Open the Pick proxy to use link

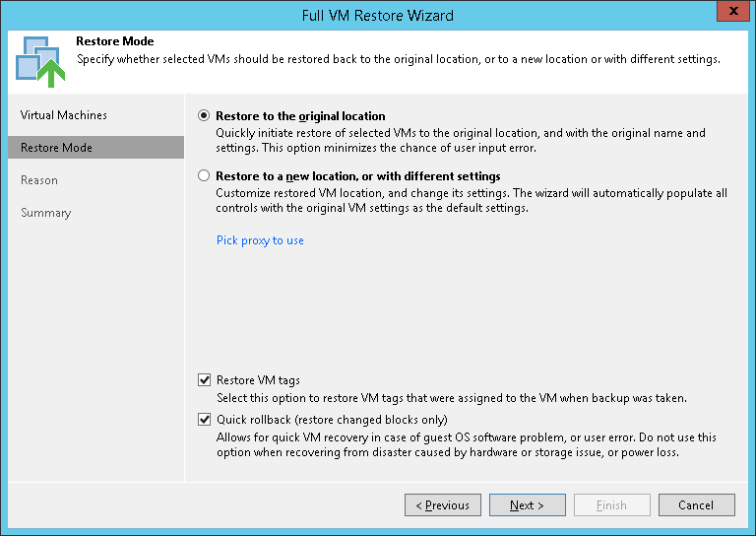(260, 240)
